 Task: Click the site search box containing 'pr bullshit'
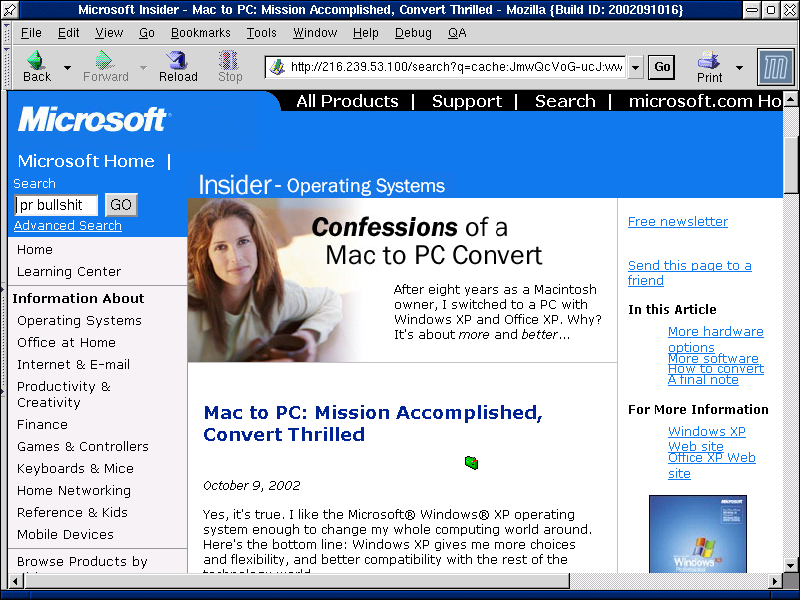click(56, 205)
